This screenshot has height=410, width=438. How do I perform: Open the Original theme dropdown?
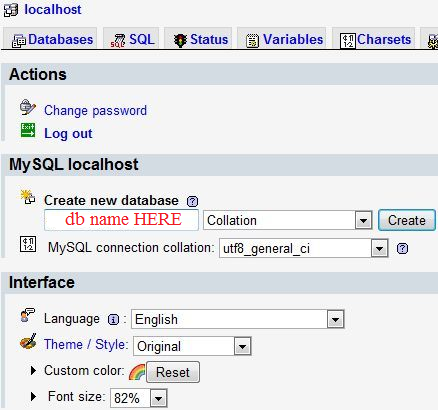[192, 346]
